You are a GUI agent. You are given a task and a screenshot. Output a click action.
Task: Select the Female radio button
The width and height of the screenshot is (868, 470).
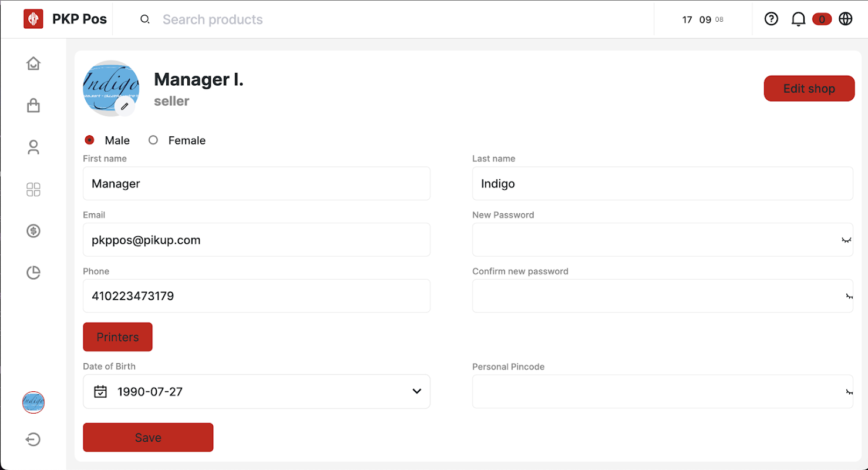(x=153, y=140)
